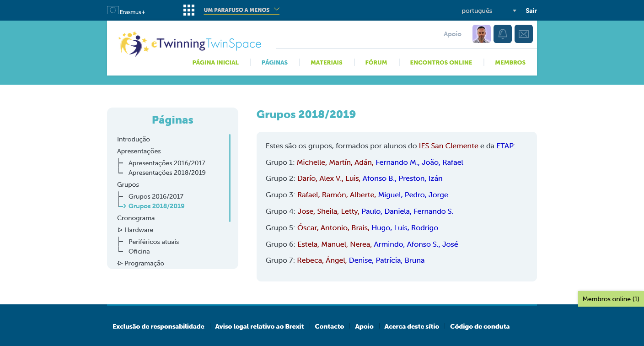Click the user profile photo
This screenshot has width=644, height=346.
tap(482, 34)
